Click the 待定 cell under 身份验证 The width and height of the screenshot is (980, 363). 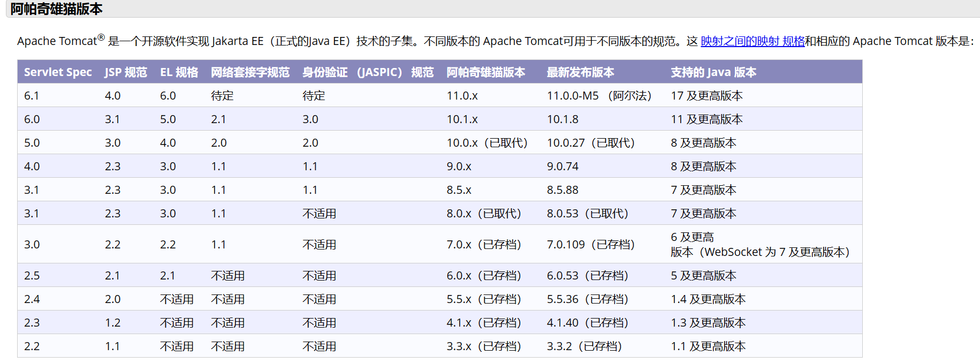click(x=314, y=96)
